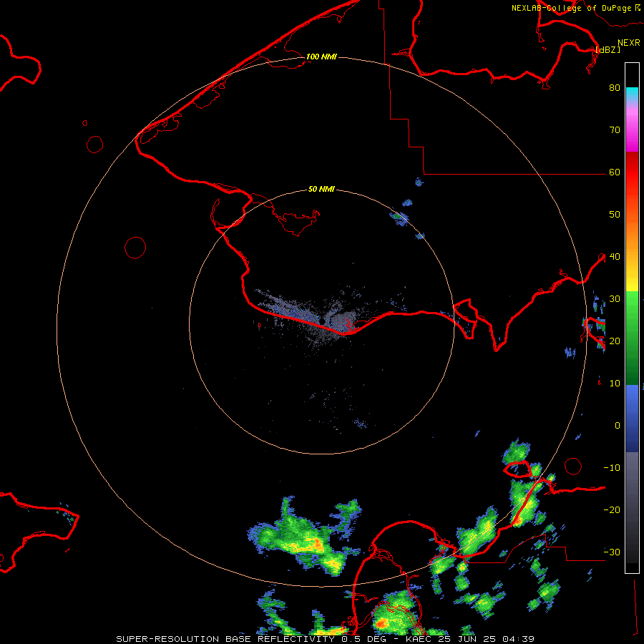The height and width of the screenshot is (644, 644).
Task: Select the [dBZ] unit label
Action: pyautogui.click(x=608, y=49)
